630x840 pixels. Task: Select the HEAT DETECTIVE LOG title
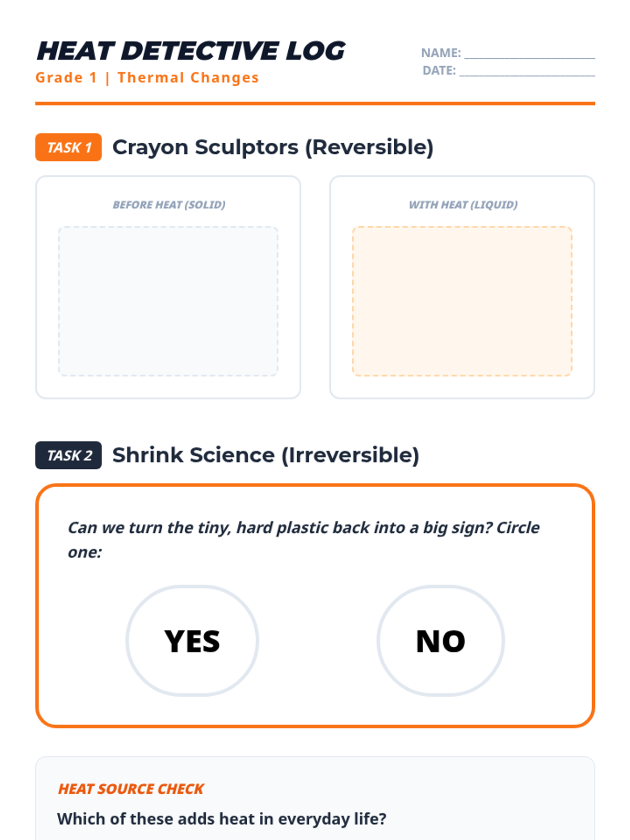pyautogui.click(x=191, y=51)
